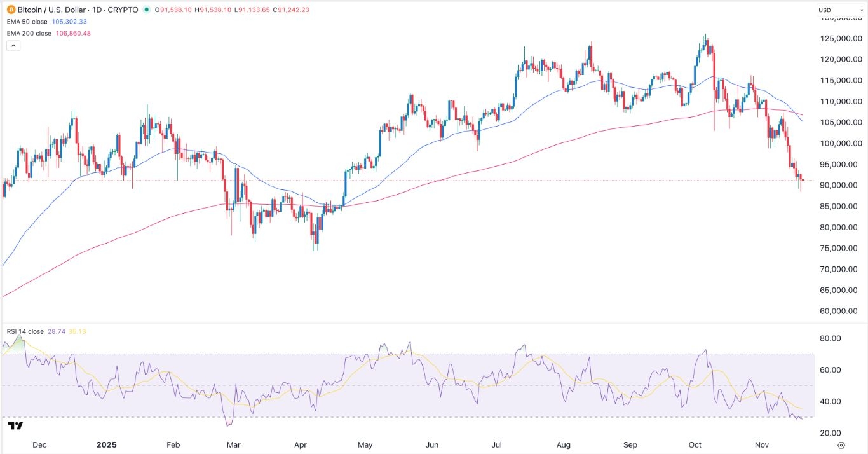The image size is (868, 454).
Task: Click the close price C91,242.23 value
Action: point(292,10)
